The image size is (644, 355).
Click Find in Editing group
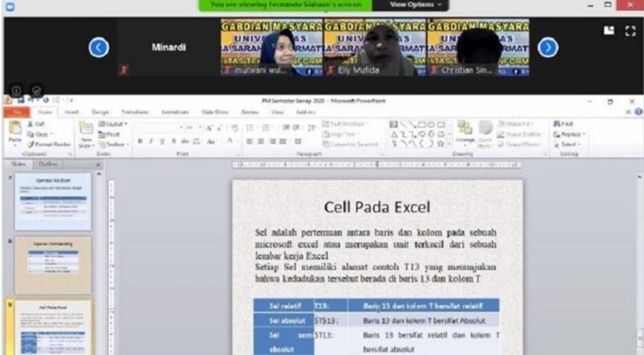coord(563,124)
